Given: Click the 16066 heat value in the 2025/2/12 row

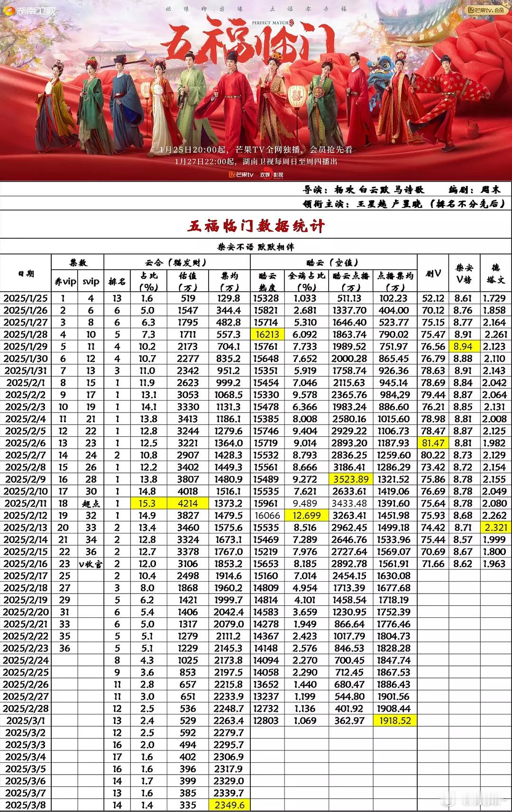Looking at the screenshot, I should [x=267, y=515].
